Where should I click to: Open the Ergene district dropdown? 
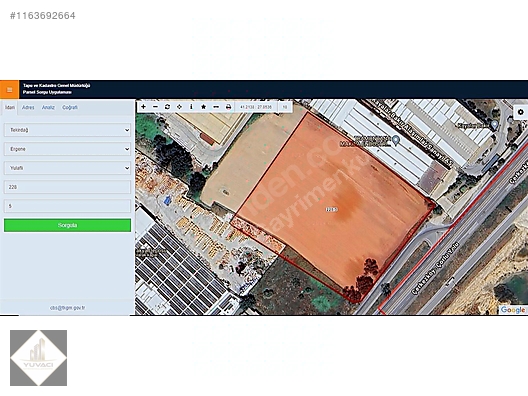[67, 149]
